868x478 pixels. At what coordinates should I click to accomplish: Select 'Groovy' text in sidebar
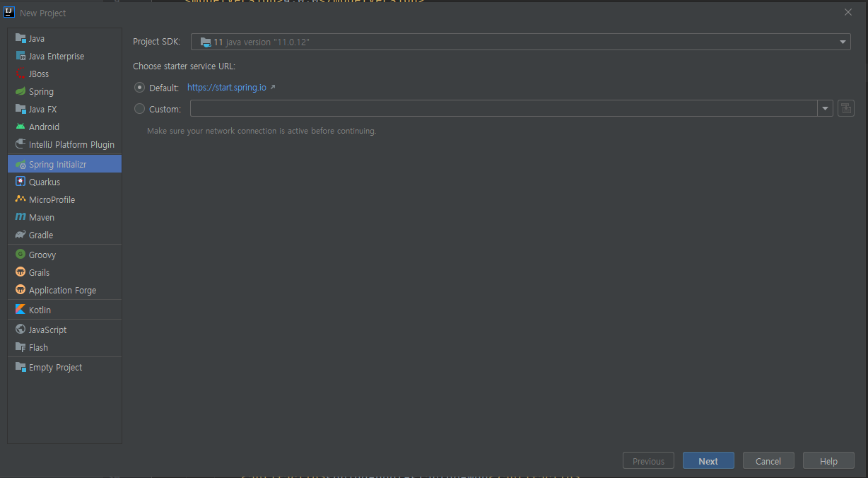pyautogui.click(x=42, y=255)
